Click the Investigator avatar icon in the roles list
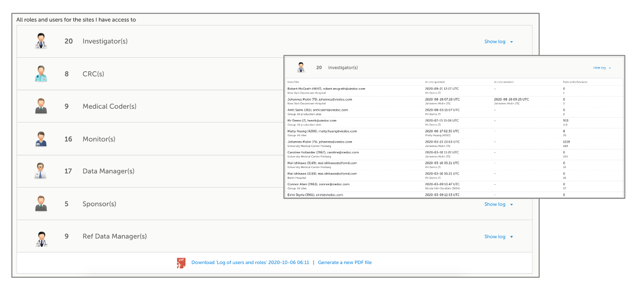This screenshot has width=644, height=295. (x=42, y=41)
